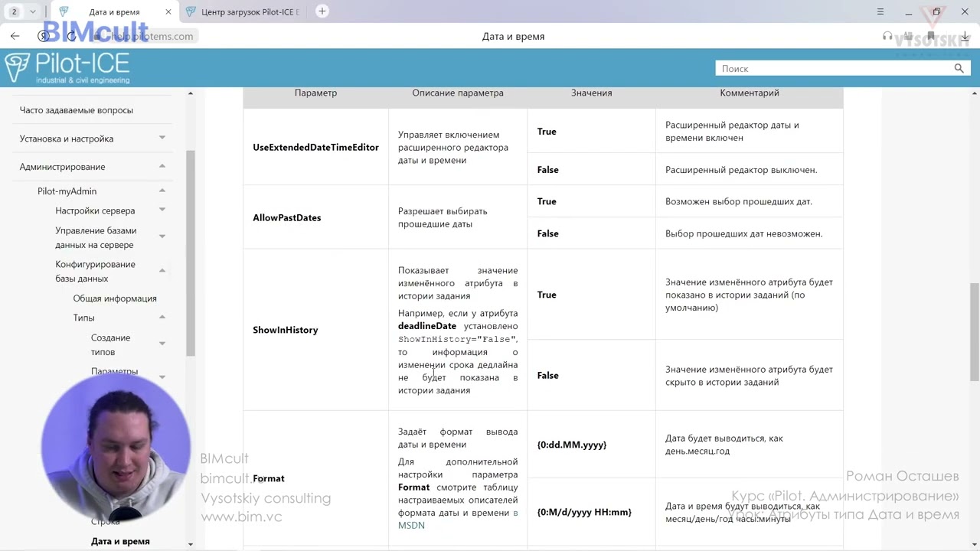Click the headphones read-aloud icon

(887, 36)
